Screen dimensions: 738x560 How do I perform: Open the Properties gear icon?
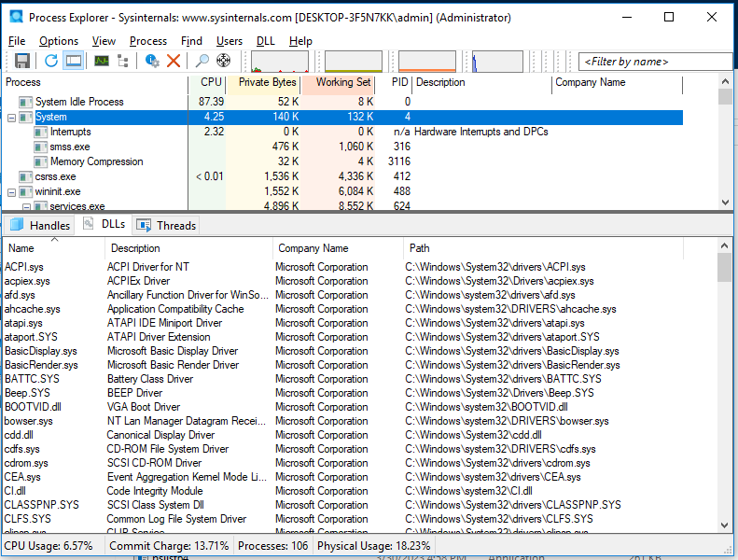point(152,61)
